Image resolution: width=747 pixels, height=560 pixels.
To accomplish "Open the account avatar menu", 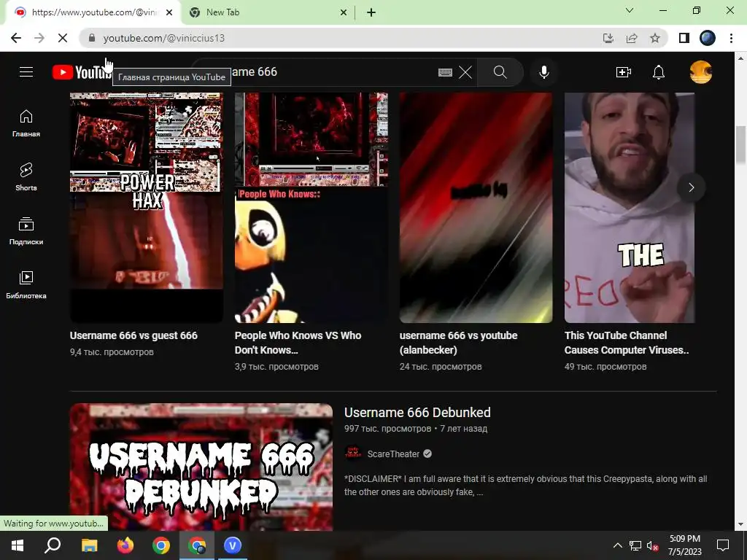I will pos(701,72).
